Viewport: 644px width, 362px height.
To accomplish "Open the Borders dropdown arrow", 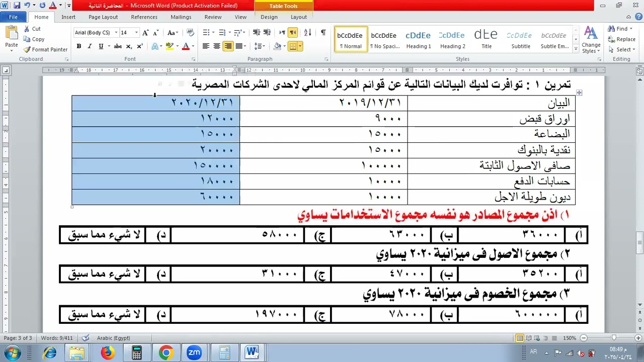I will click(300, 46).
